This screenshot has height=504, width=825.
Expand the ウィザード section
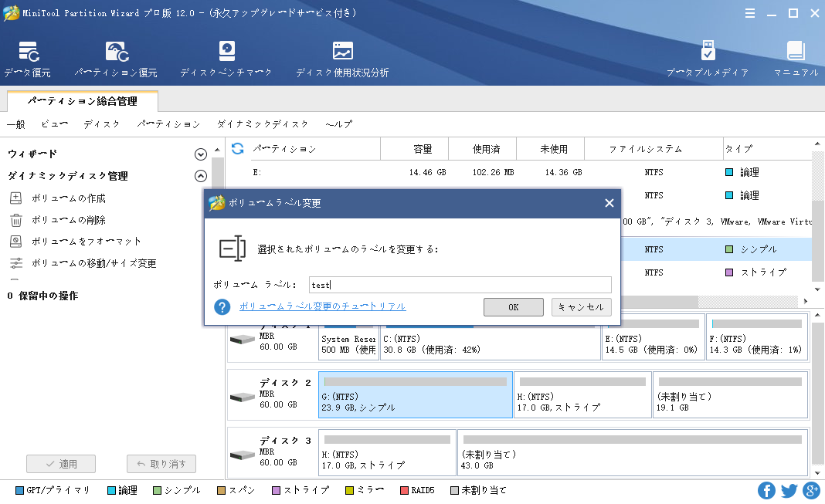[201, 154]
